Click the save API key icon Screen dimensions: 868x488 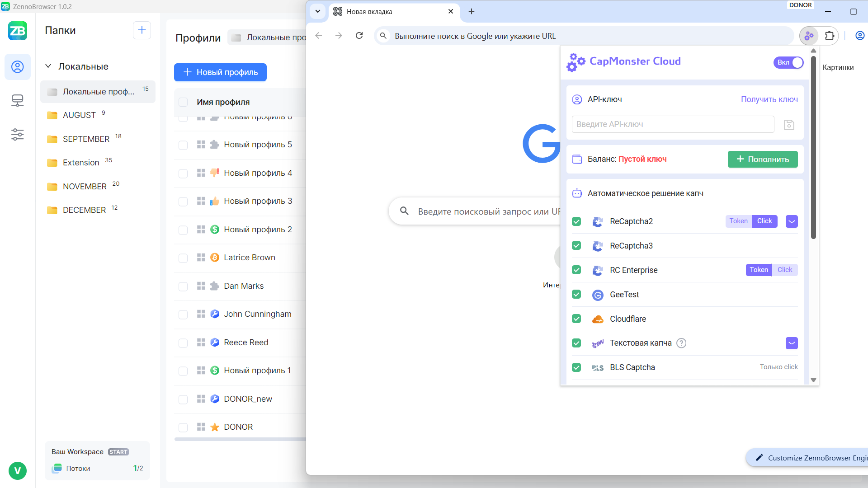tap(789, 125)
